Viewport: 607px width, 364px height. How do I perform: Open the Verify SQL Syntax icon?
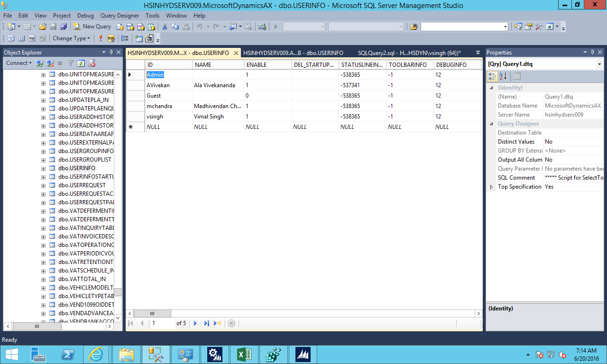pyautogui.click(x=111, y=38)
